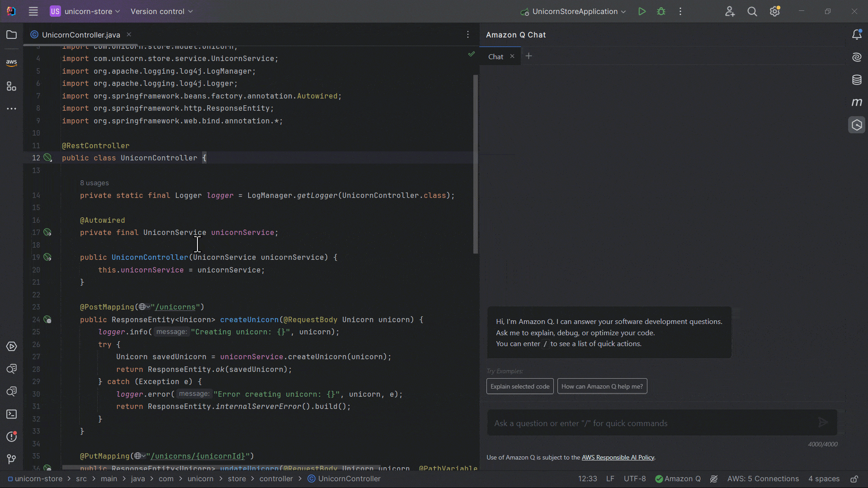
Task: Start the debugger with the bug icon
Action: click(661, 11)
